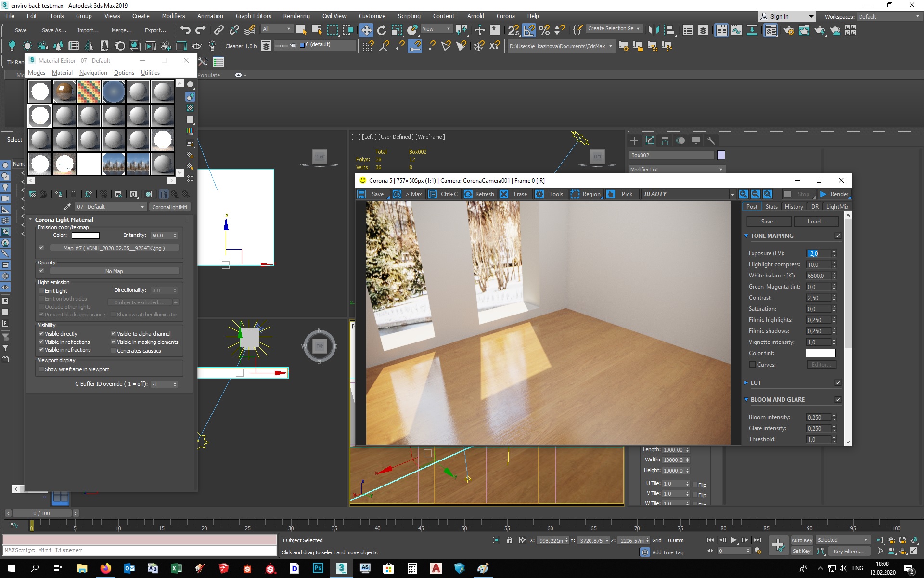
Task: Click the Render button in Corona window
Action: 834,194
